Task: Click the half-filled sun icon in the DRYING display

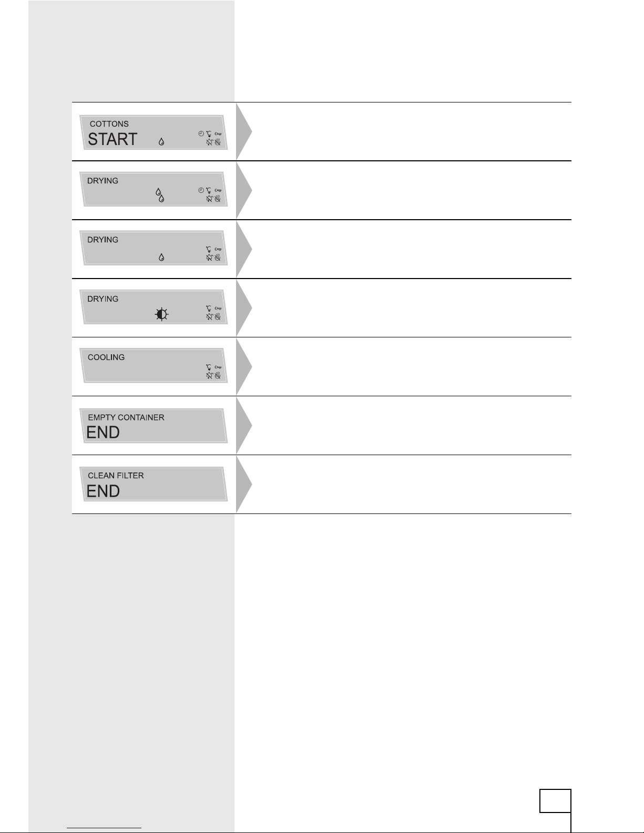Action: (161, 314)
